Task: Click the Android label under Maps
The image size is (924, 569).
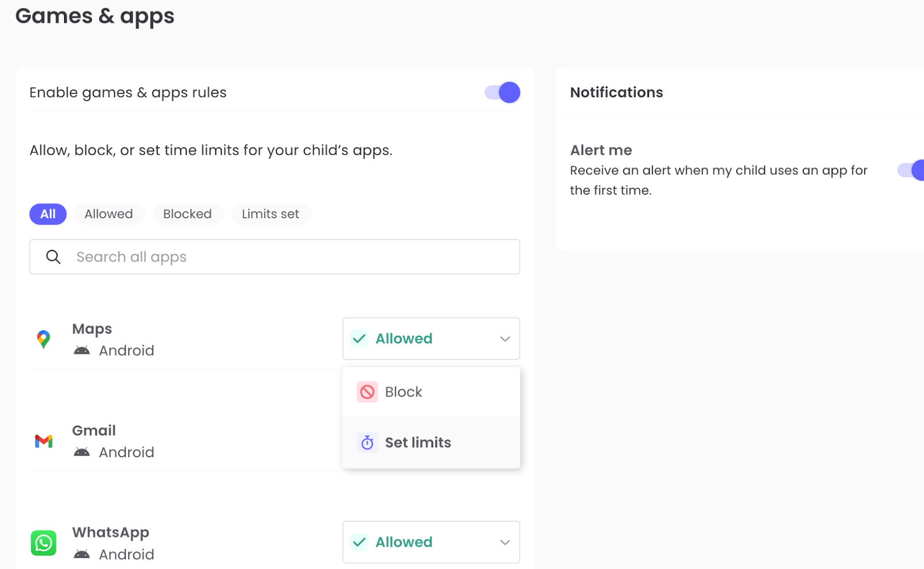Action: [126, 350]
